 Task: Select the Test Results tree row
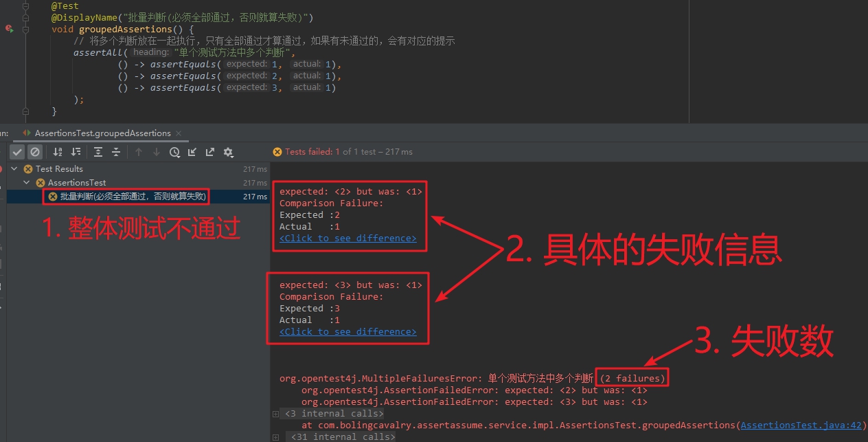pyautogui.click(x=138, y=168)
